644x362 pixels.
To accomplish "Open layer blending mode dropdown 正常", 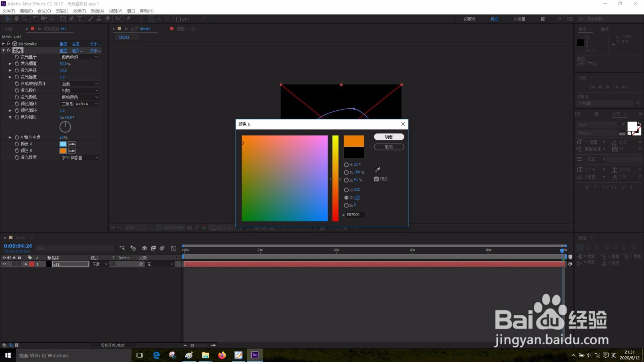I will click(100, 264).
